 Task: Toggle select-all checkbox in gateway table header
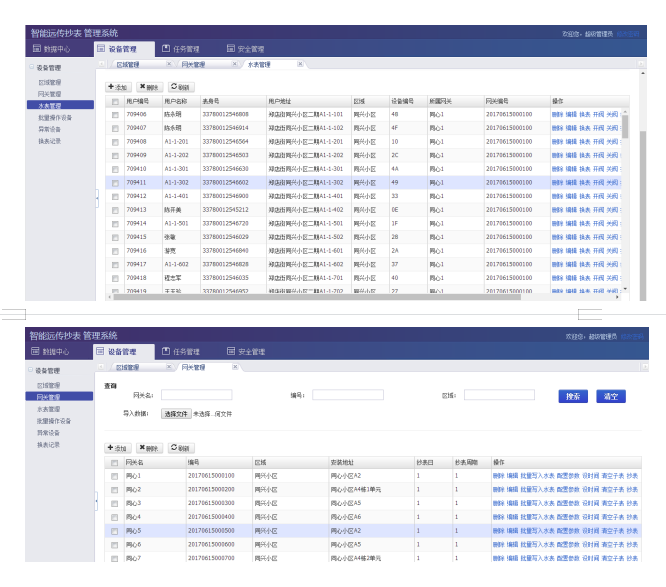point(114,463)
